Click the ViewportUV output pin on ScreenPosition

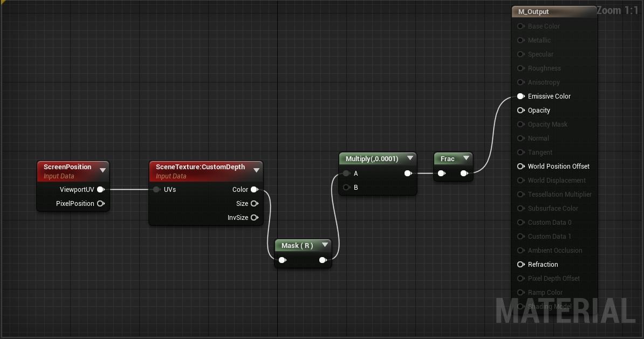pos(101,189)
